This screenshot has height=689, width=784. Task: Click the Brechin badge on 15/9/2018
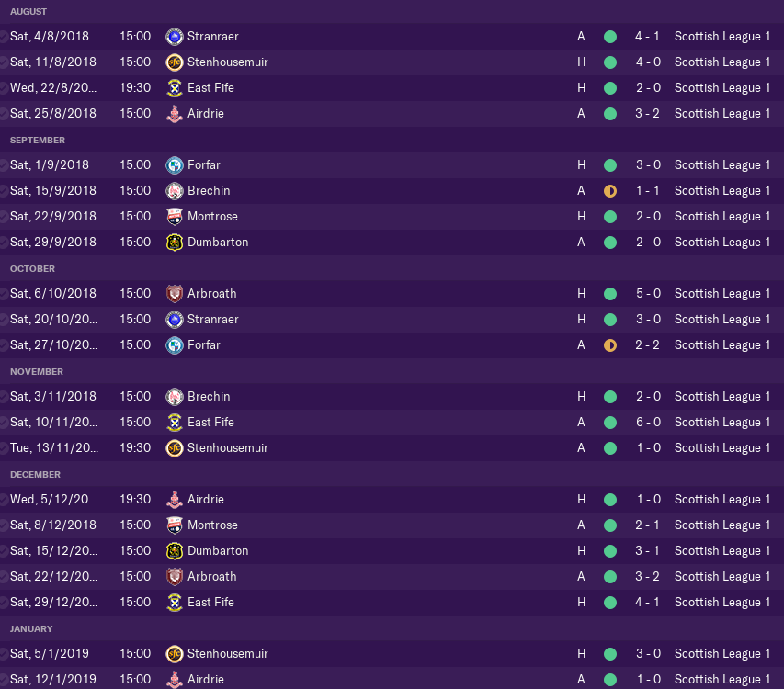175,191
